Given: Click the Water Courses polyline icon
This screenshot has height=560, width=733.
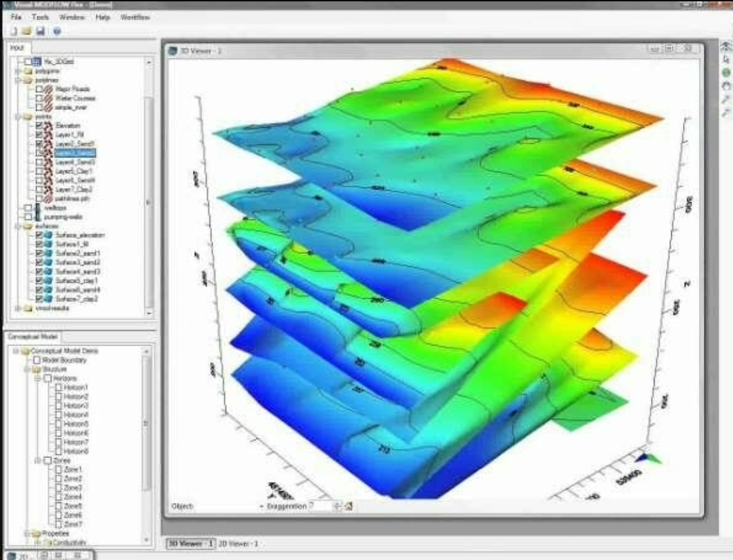Looking at the screenshot, I should pyautogui.click(x=48, y=98).
